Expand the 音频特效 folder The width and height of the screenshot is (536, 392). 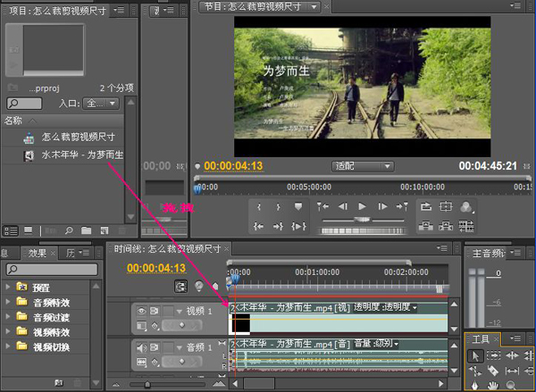click(8, 302)
